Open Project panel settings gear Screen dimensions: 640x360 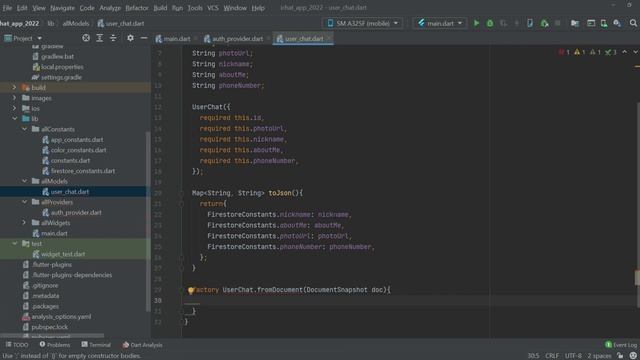point(130,38)
